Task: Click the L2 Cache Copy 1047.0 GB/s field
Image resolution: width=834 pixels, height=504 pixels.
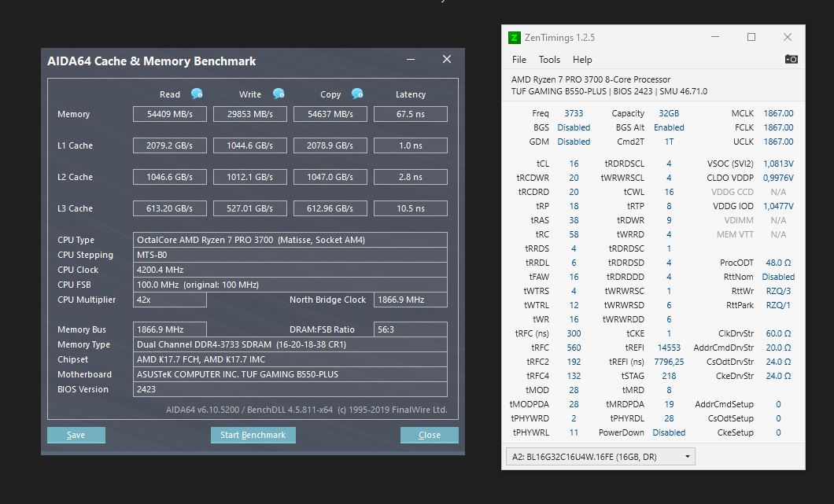Action: click(x=330, y=176)
